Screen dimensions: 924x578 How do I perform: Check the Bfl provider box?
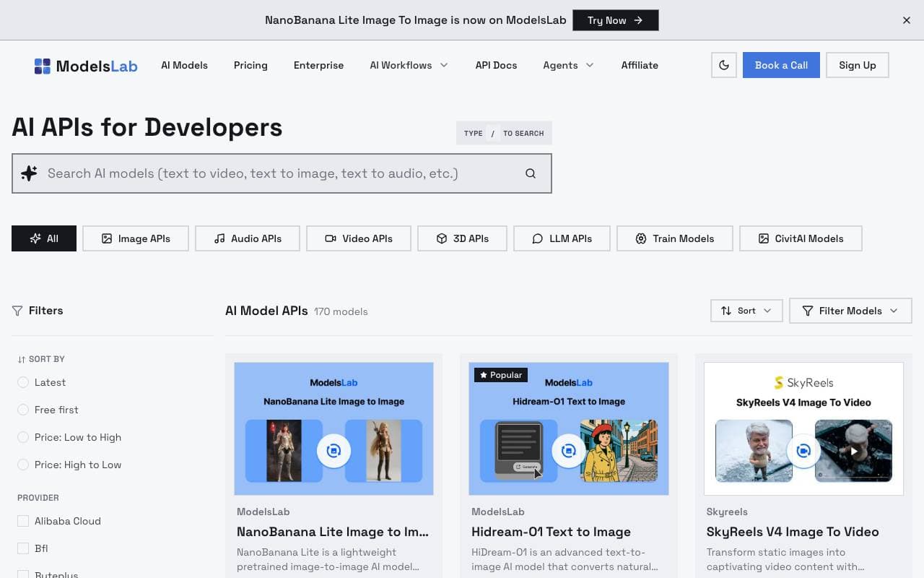(23, 548)
